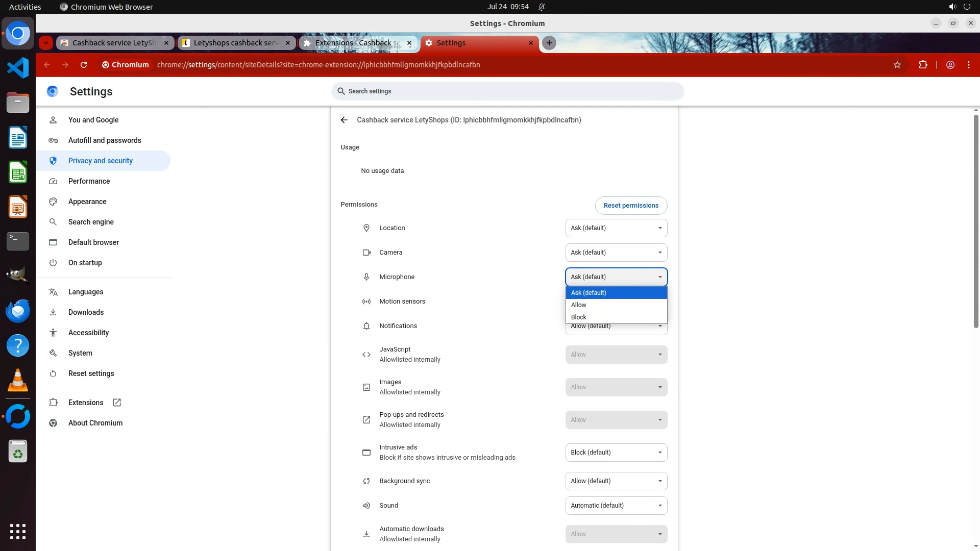Click the back arrow beside Cashback service LetyShops
The width and height of the screenshot is (980, 551).
[x=344, y=120]
